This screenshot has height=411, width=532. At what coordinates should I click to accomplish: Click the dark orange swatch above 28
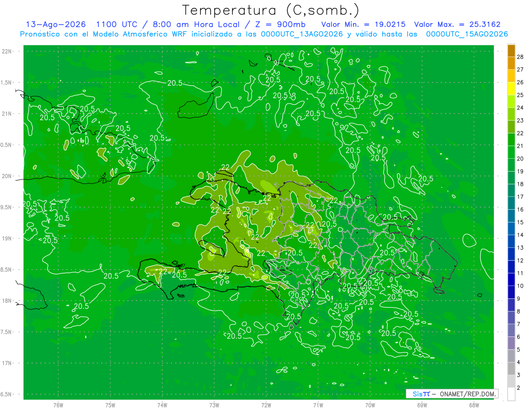click(x=511, y=51)
